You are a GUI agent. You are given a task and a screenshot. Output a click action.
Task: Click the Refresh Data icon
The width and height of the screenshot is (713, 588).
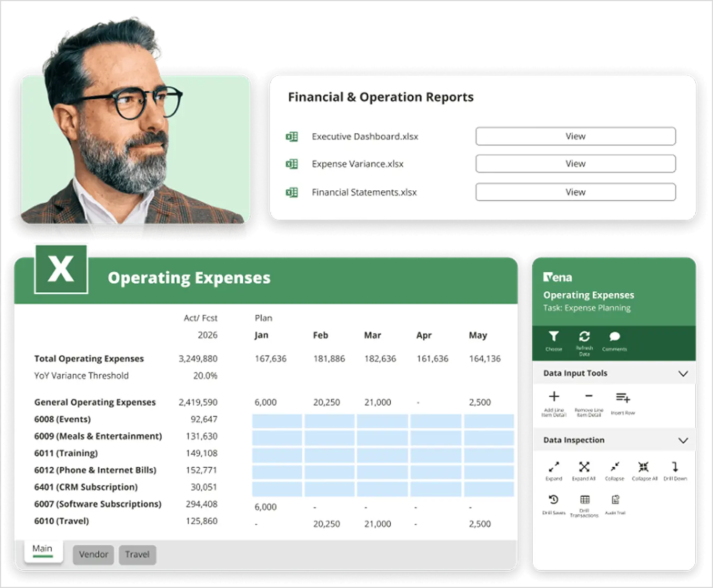coord(584,336)
